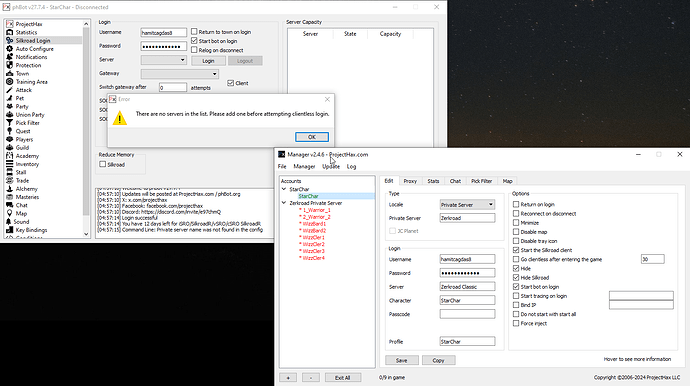Enable Reduce Memory Silkroad checkbox
The height and width of the screenshot is (386, 690).
pyautogui.click(x=103, y=164)
